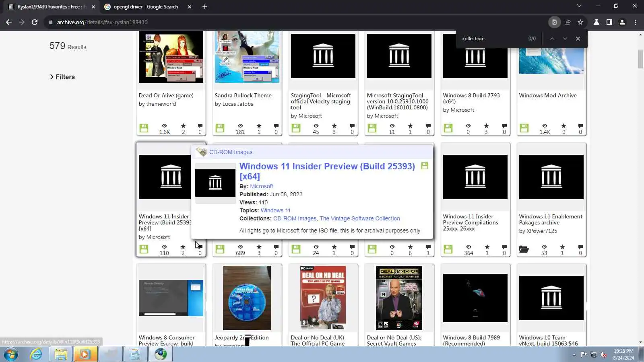Open the Deal or No Deal (UK) cover
This screenshot has width=644, height=362.
323,298
